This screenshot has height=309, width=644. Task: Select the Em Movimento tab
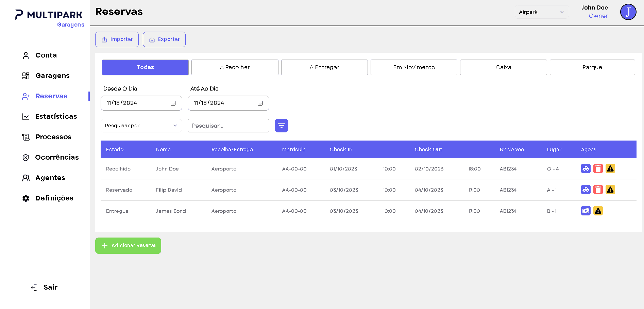tap(413, 67)
